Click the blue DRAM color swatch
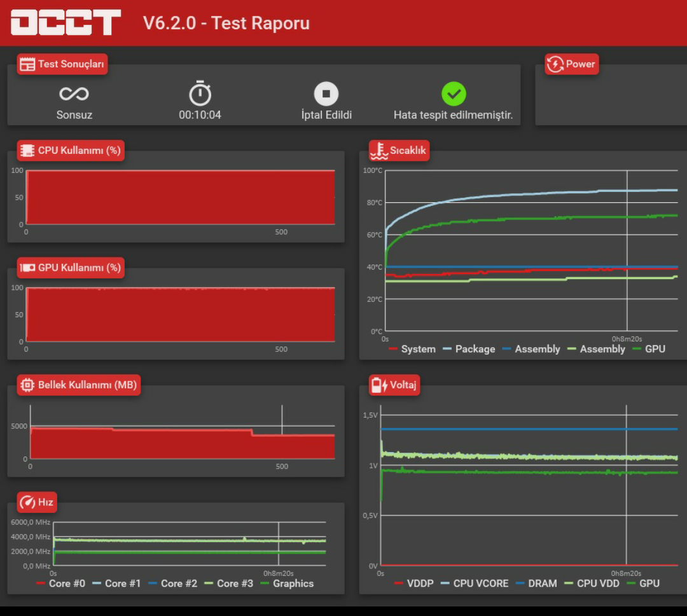This screenshot has width=687, height=616. (x=520, y=583)
